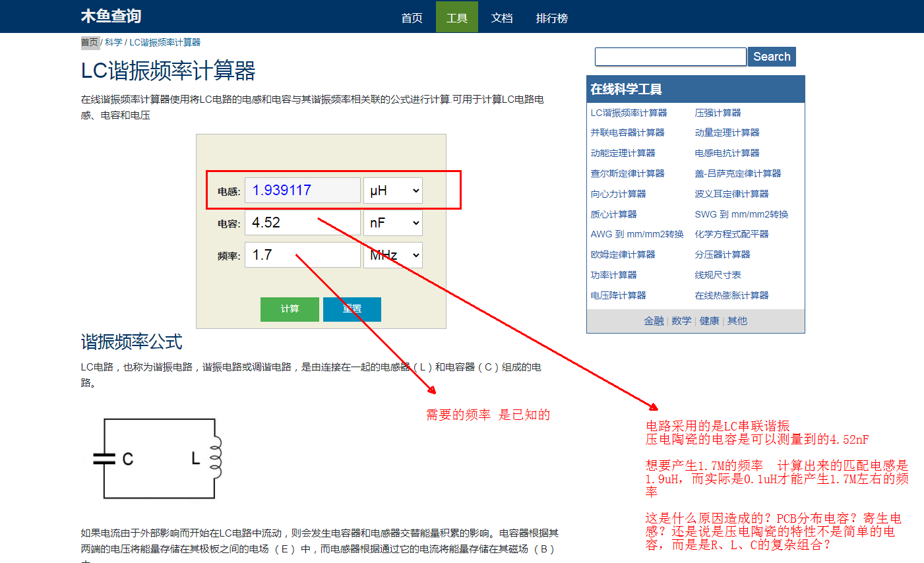Click the green 计算 button
The width and height of the screenshot is (924, 563).
click(290, 309)
